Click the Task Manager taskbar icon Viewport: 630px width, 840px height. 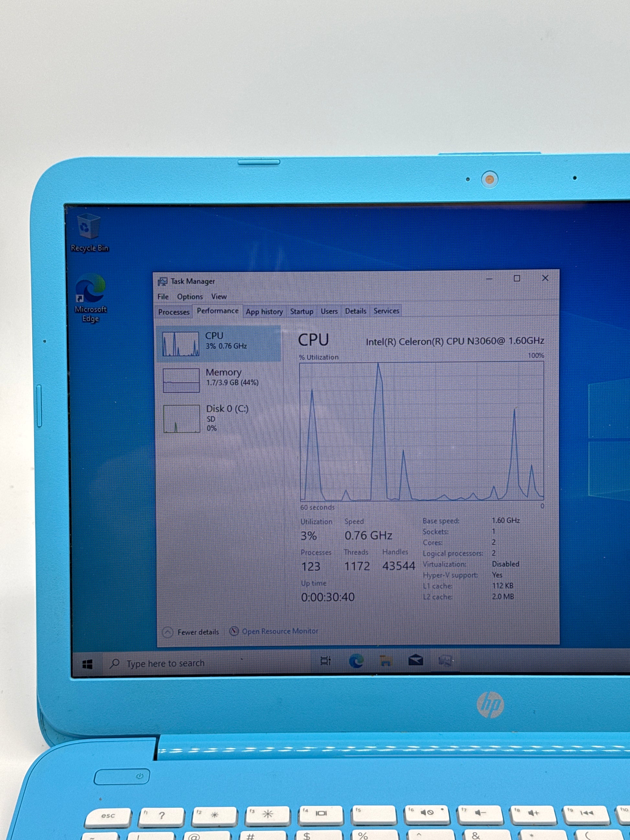point(445,661)
